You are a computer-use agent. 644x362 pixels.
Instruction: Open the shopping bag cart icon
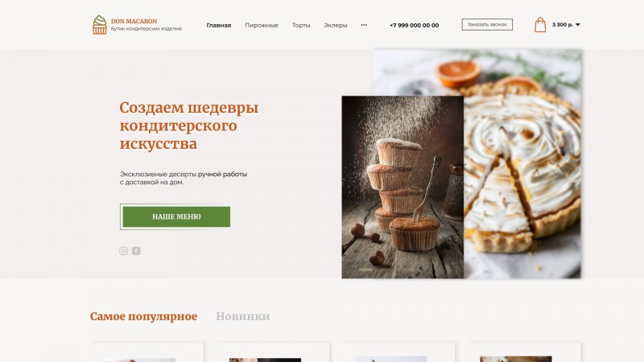tap(540, 25)
